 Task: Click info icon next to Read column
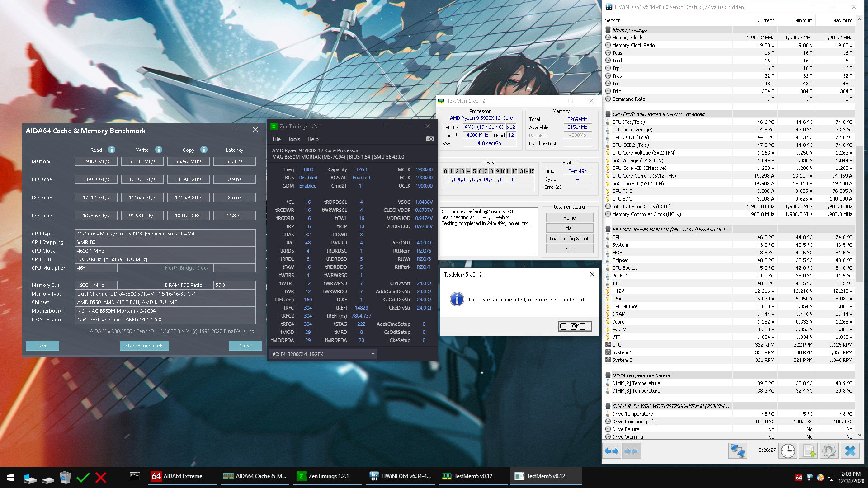pos(112,150)
